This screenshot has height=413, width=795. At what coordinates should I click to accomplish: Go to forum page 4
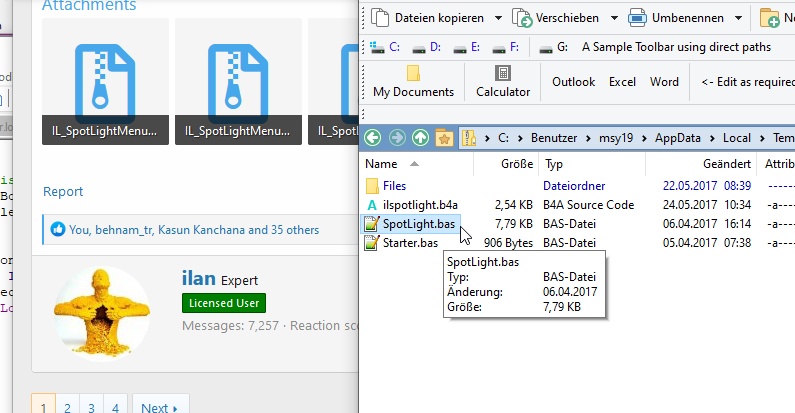(x=116, y=408)
